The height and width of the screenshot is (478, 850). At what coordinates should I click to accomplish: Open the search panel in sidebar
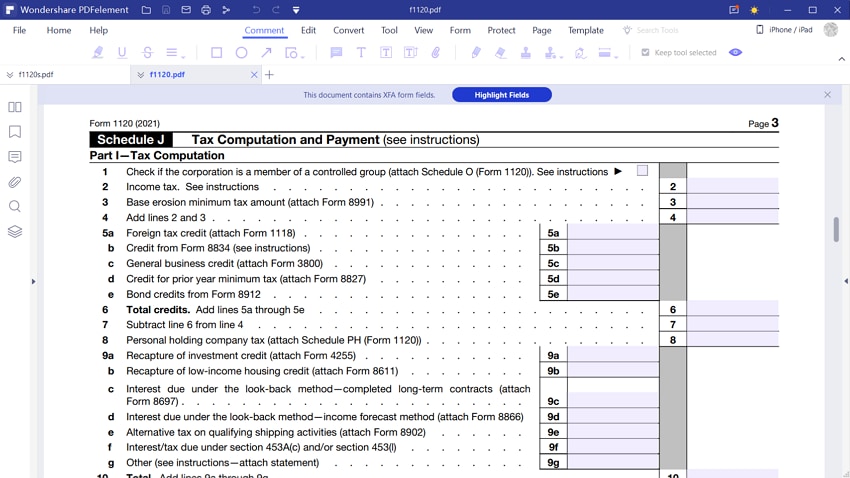[x=15, y=206]
